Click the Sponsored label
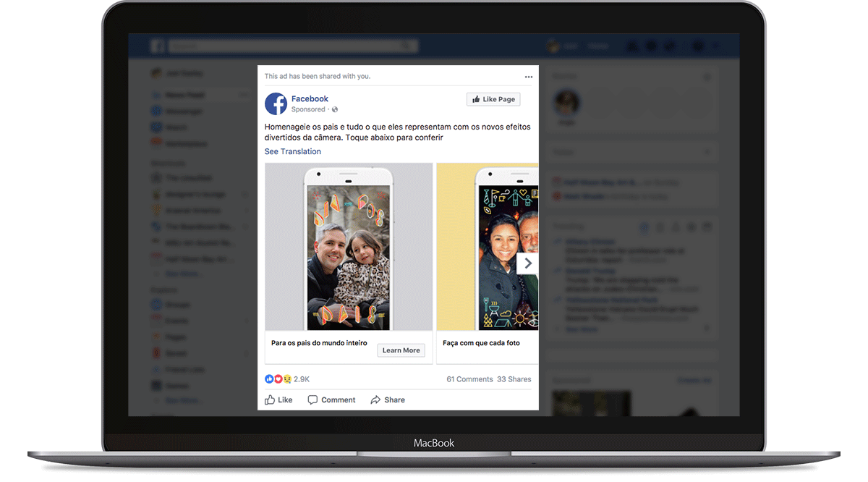 [308, 109]
